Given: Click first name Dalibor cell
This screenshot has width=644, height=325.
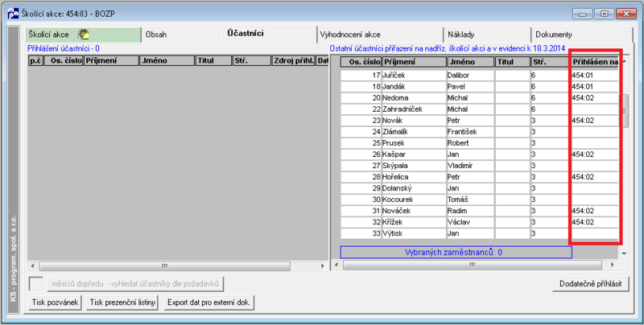Looking at the screenshot, I should pyautogui.click(x=470, y=76).
